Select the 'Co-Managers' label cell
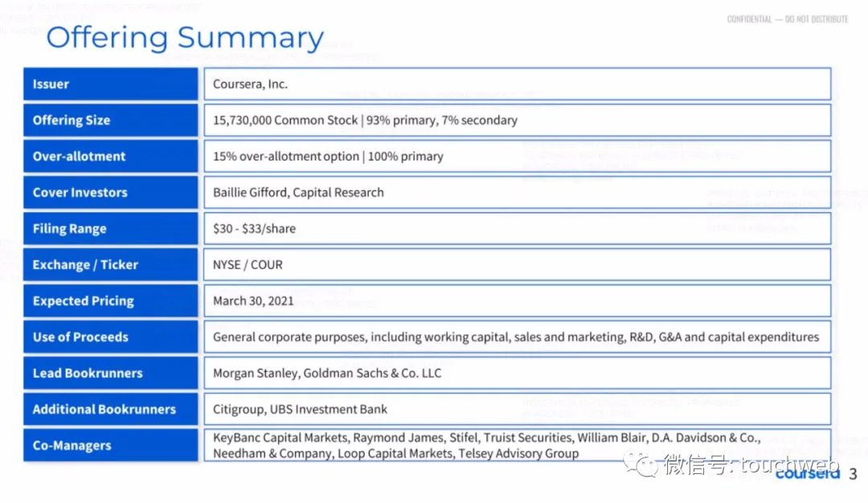The width and height of the screenshot is (868, 503). click(x=111, y=445)
